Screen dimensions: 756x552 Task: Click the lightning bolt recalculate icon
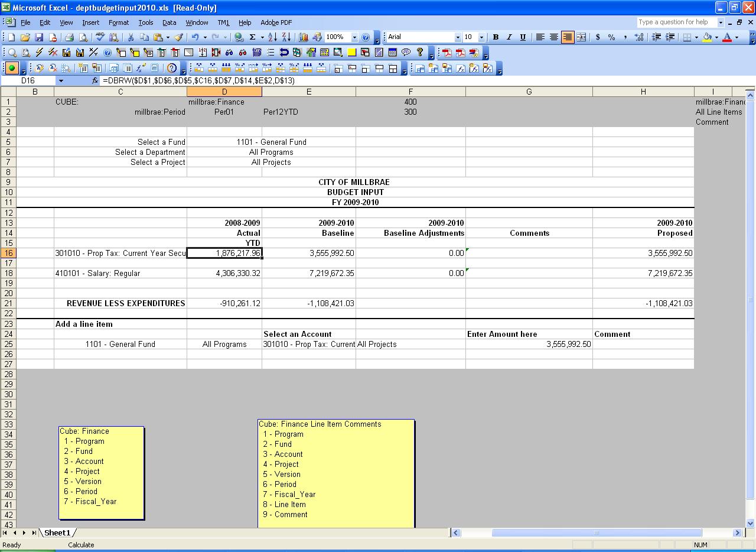pyautogui.click(x=39, y=53)
